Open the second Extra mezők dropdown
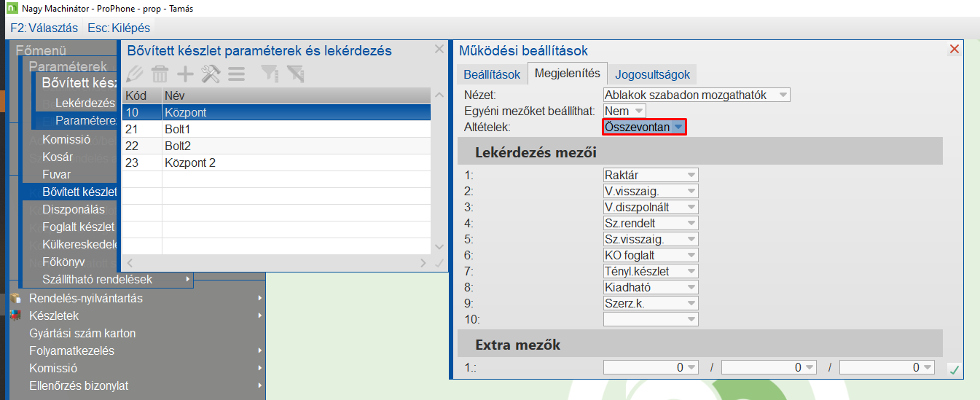 pyautogui.click(x=769, y=367)
